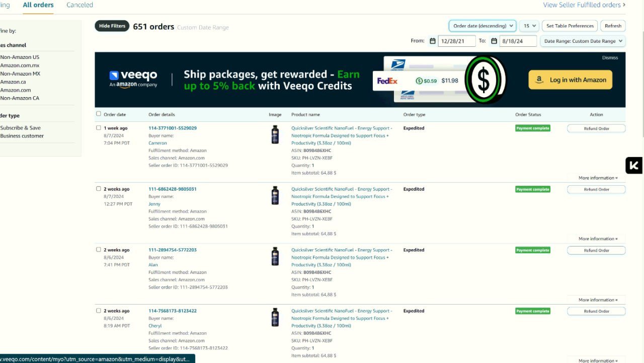Viewport: 644px width, 363px height.
Task: Check the box for order 111-2894754-5772203
Action: point(99,250)
